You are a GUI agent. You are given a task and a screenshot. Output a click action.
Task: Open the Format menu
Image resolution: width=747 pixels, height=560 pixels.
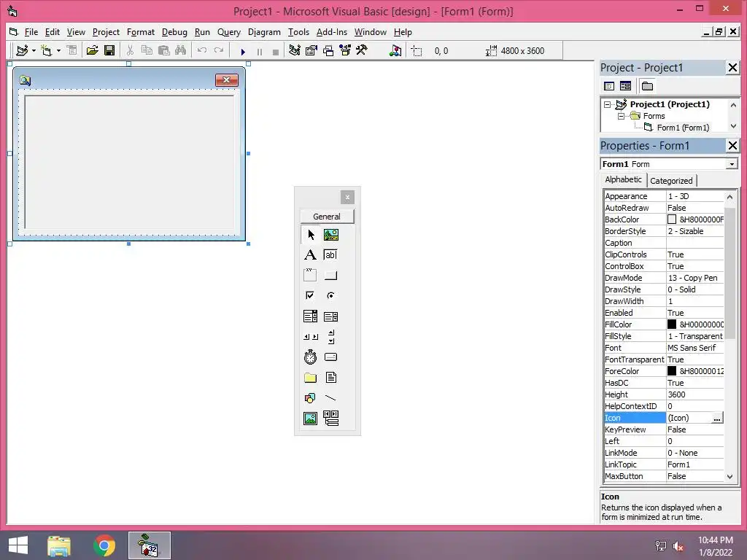(x=141, y=32)
